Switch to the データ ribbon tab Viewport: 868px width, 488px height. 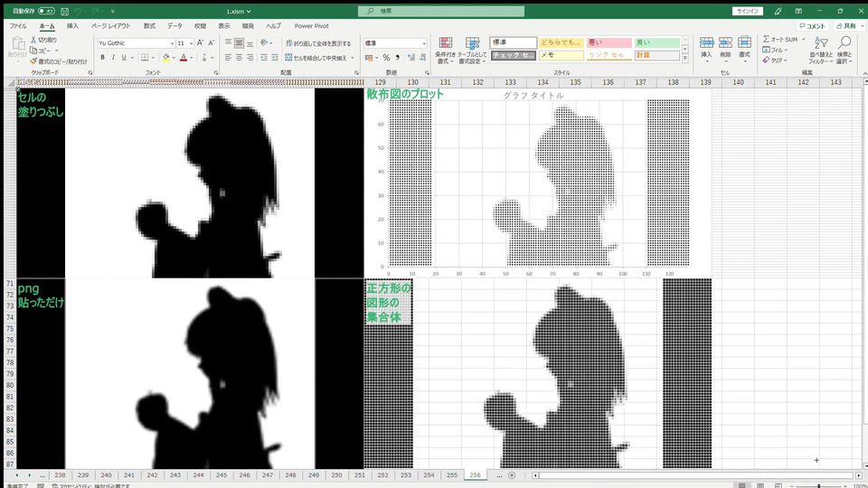pyautogui.click(x=175, y=26)
